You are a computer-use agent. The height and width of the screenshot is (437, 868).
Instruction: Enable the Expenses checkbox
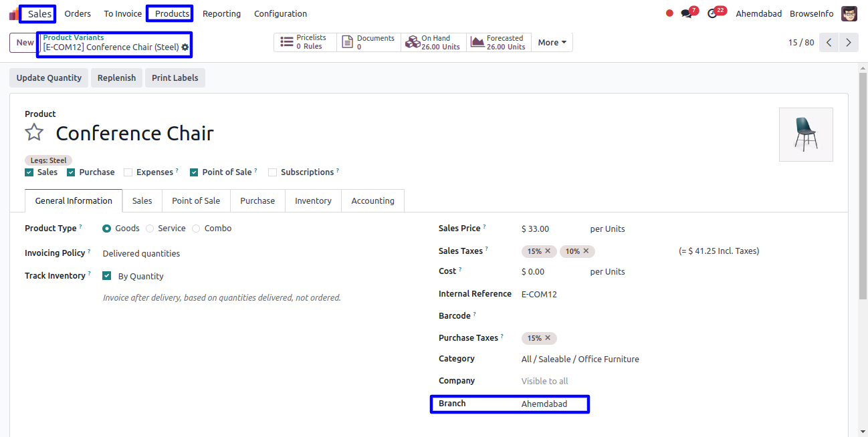128,172
